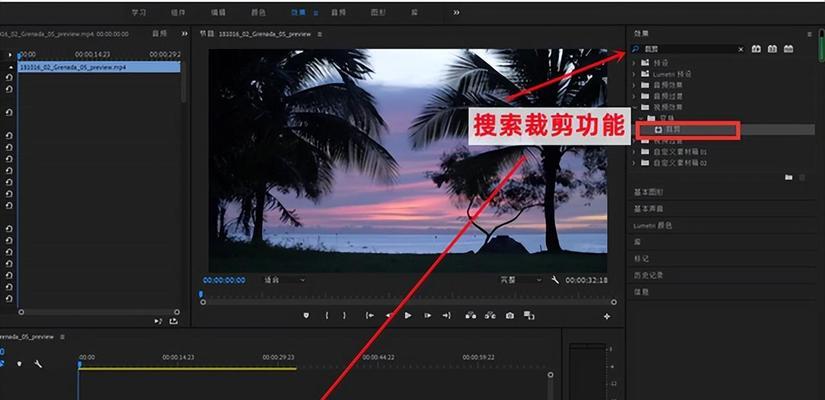Click the timeline ruler at 00;00;44;22

[x=378, y=357]
